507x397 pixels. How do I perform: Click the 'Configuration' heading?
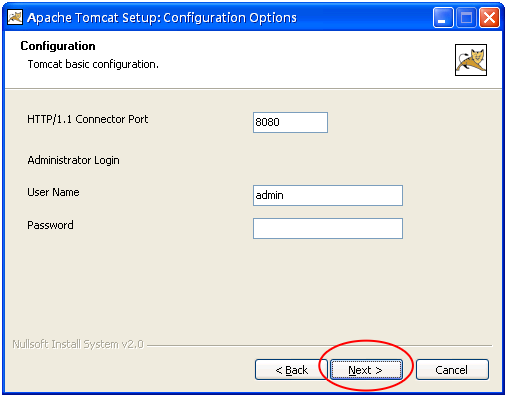point(58,46)
